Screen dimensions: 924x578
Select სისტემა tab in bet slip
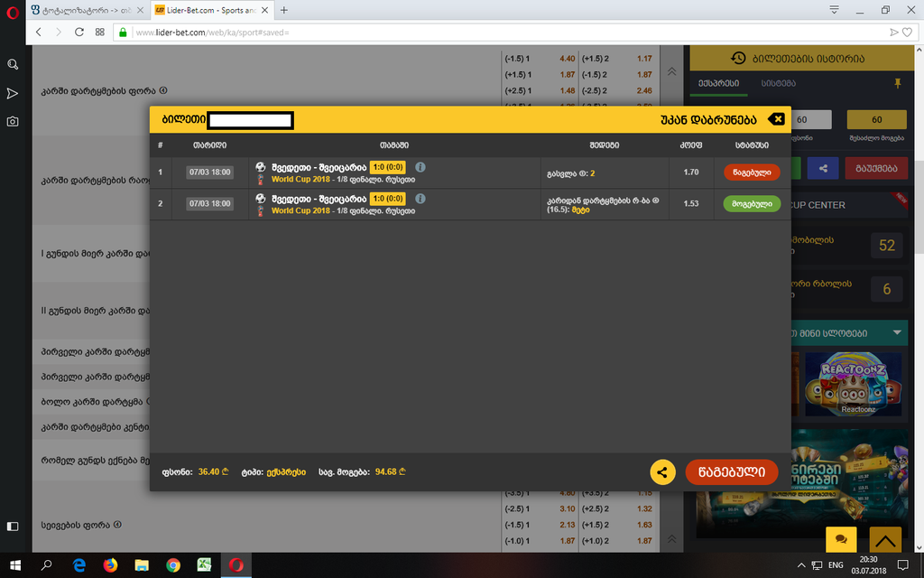coord(778,83)
